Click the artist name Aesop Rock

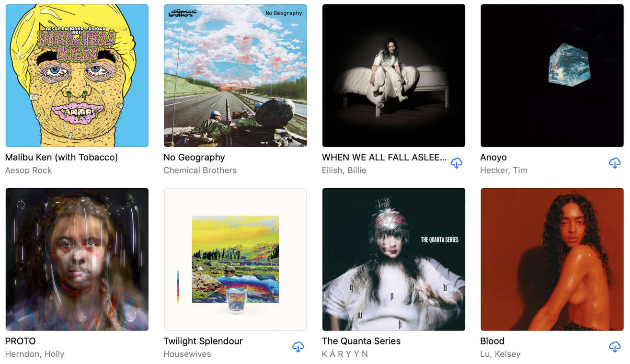[28, 170]
